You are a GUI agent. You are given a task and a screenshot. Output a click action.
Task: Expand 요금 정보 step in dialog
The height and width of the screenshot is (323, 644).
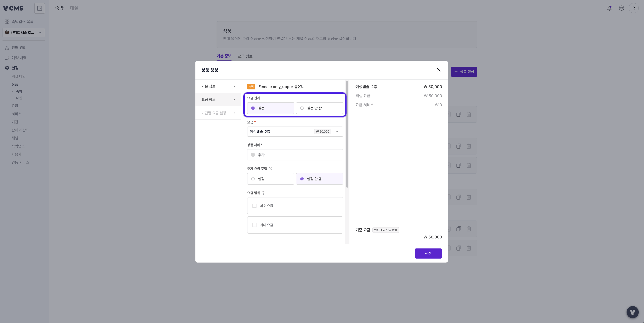[218, 99]
